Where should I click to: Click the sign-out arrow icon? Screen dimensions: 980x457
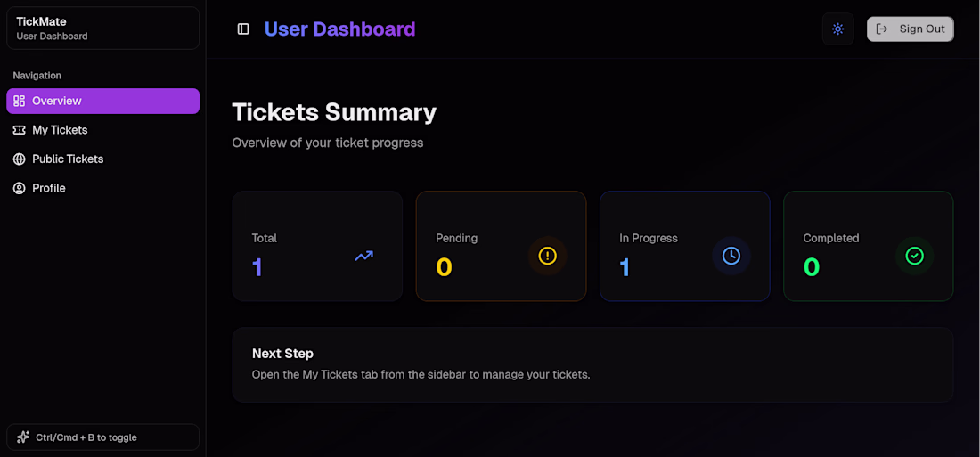(x=882, y=29)
